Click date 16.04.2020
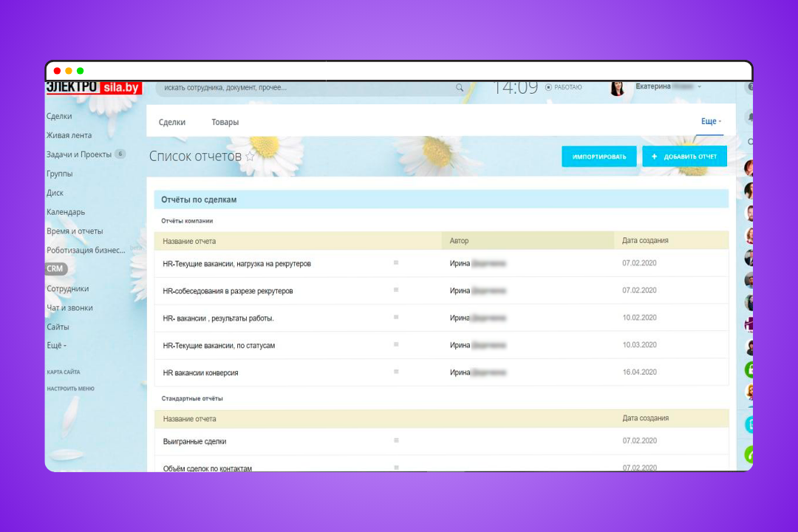 pyautogui.click(x=639, y=372)
